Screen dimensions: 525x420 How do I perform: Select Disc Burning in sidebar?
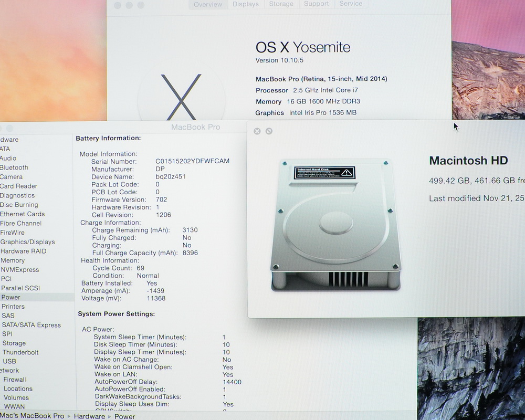[19, 205]
